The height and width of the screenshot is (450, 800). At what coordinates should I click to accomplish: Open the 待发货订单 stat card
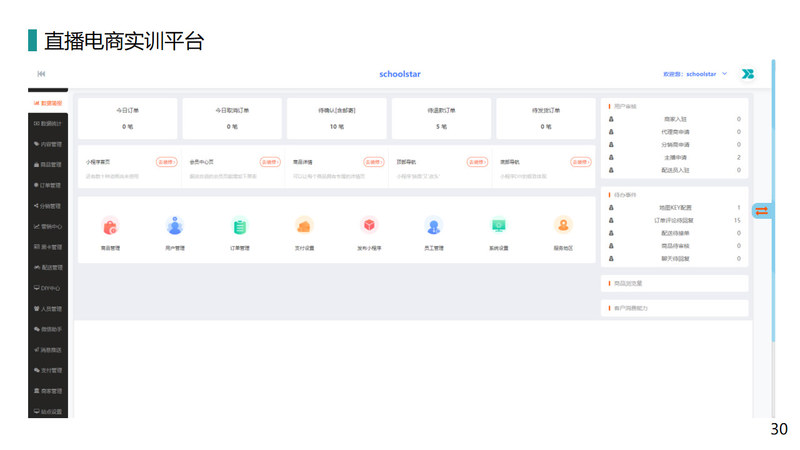(x=546, y=118)
